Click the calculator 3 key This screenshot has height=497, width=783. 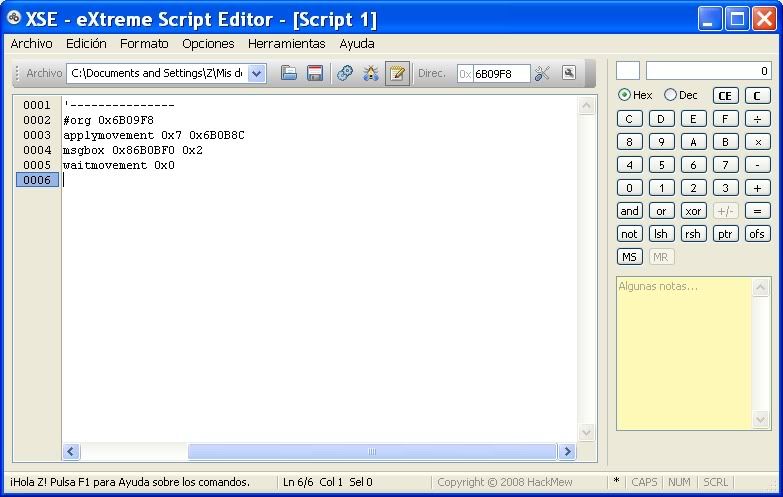[725, 188]
